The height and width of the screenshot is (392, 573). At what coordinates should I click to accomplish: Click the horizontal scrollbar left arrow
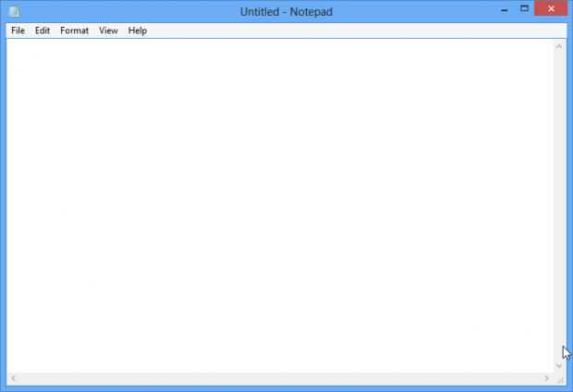click(x=14, y=378)
